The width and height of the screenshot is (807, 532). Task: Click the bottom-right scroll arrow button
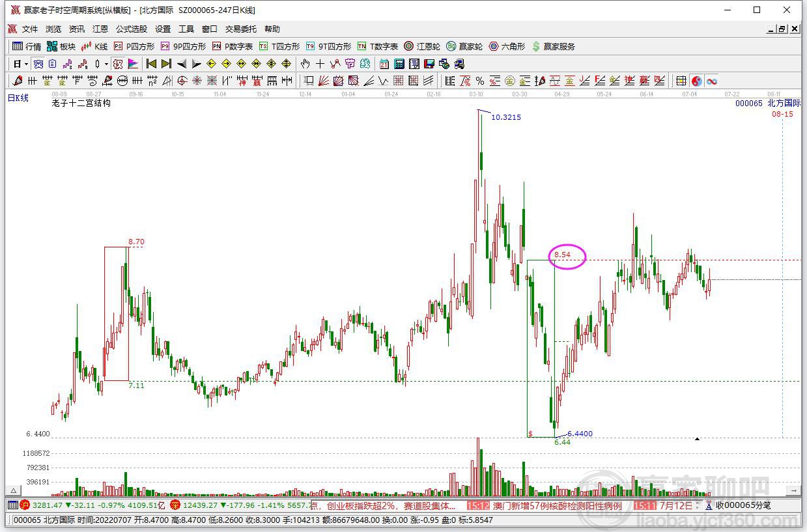[794, 490]
